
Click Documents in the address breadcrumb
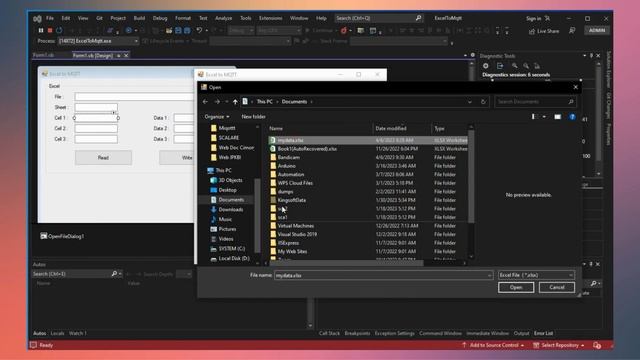coord(294,102)
